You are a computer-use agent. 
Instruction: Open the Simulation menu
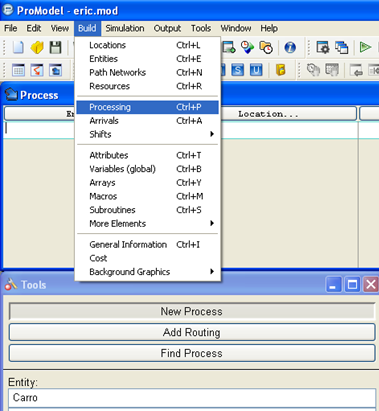click(125, 28)
